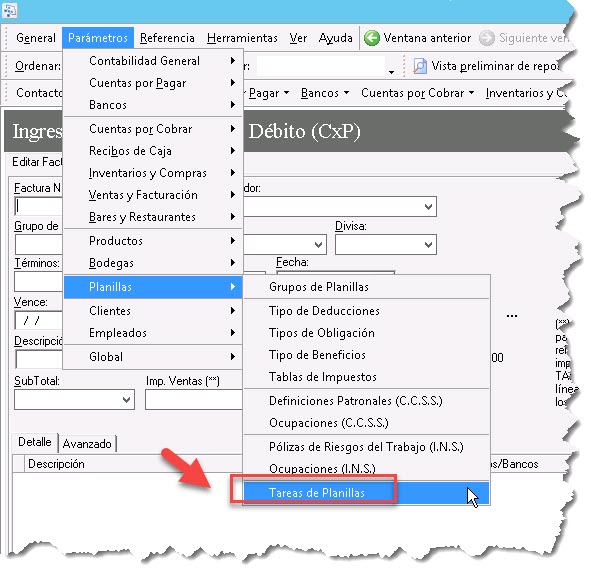Click the green Ventana anterior arrow icon
The image size is (597, 579).
coord(372,38)
